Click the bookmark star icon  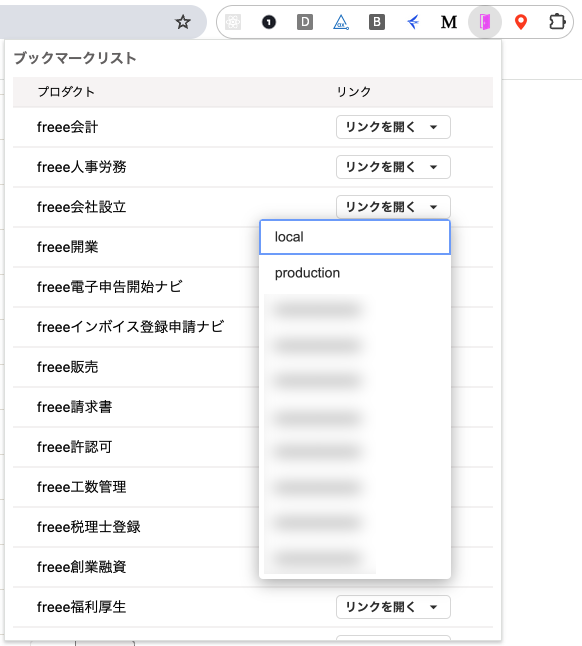(183, 22)
